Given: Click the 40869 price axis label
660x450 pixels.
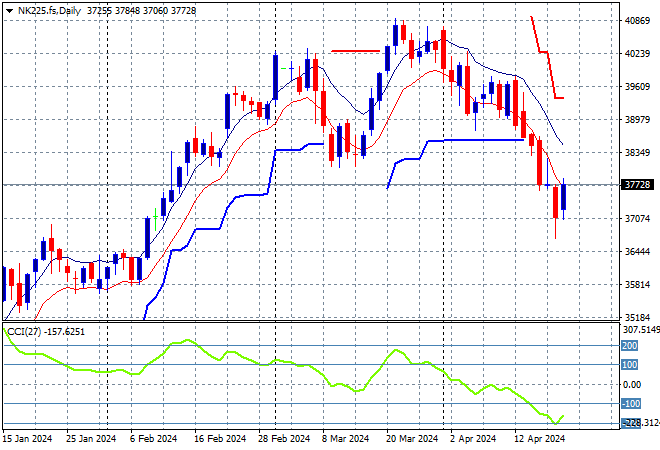Looking at the screenshot, I should 637,21.
